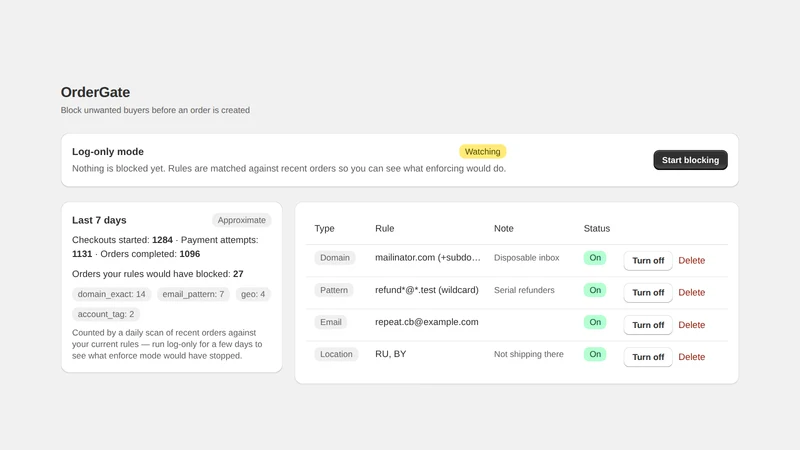Click the domain_exact: 14 chip

[111, 294]
